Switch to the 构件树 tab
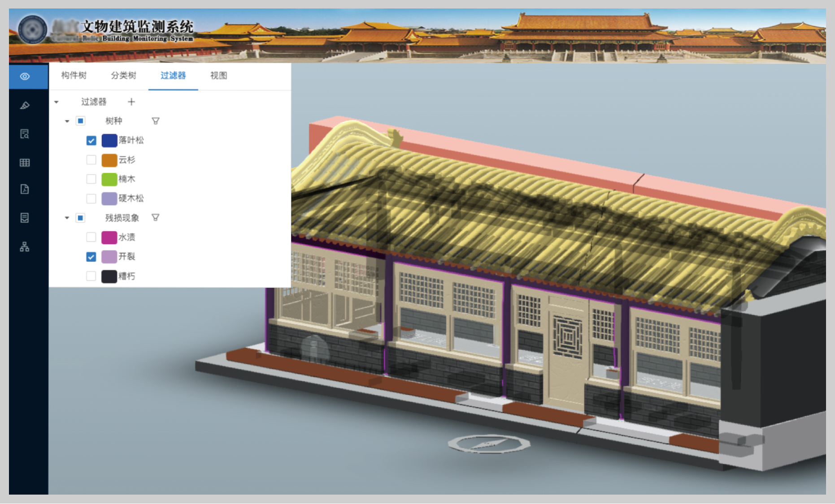835x504 pixels. [x=74, y=75]
